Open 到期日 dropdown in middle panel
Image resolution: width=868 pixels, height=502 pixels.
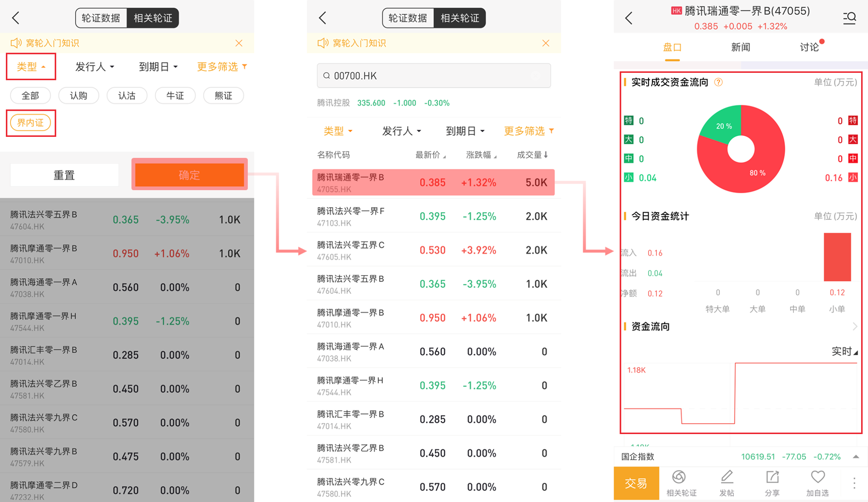465,131
